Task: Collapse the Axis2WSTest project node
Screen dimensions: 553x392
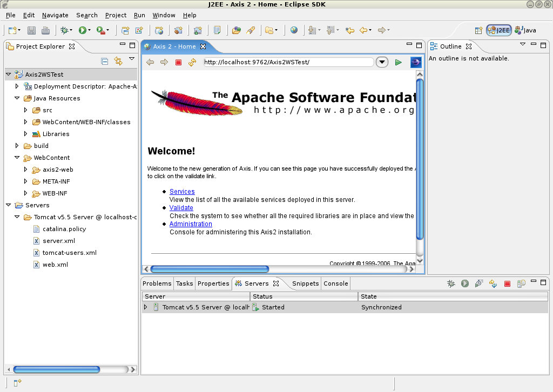Action: pos(9,75)
